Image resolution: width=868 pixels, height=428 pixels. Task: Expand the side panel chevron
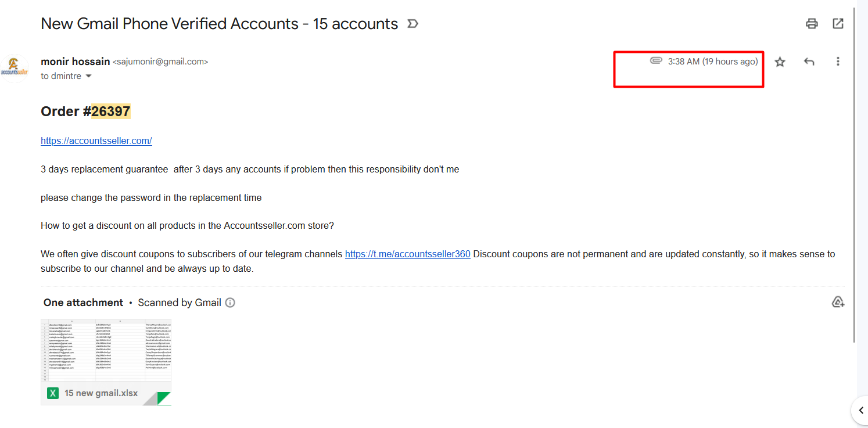coord(860,411)
